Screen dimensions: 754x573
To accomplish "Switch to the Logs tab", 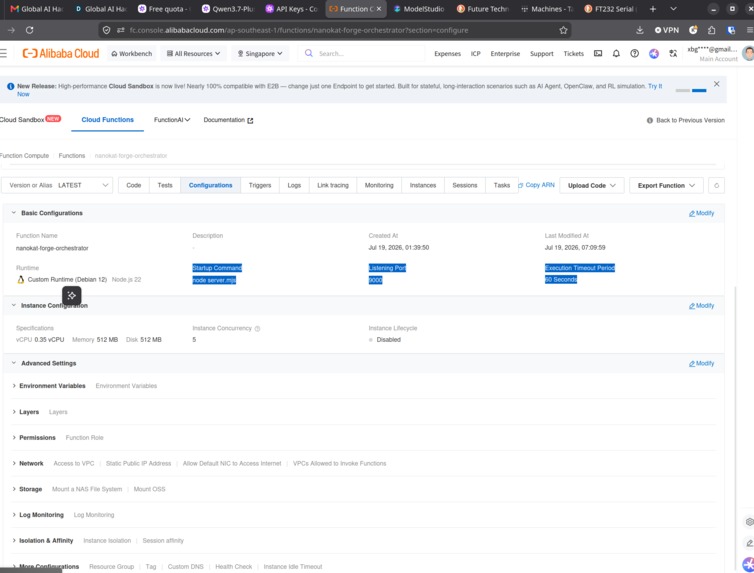I will [294, 185].
